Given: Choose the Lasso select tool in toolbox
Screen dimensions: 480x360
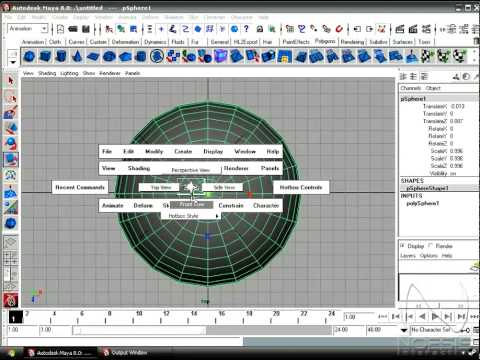Looking at the screenshot, I should click(11, 98).
